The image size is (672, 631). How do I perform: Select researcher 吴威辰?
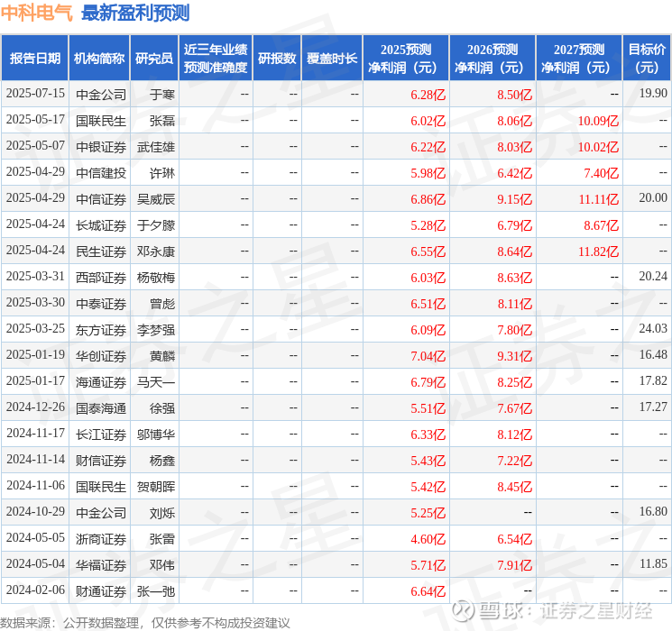tap(155, 199)
